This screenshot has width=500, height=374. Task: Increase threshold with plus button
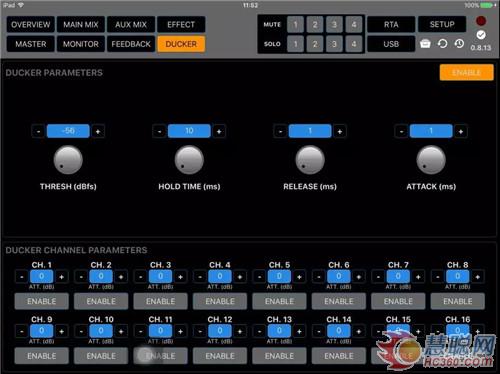98,131
